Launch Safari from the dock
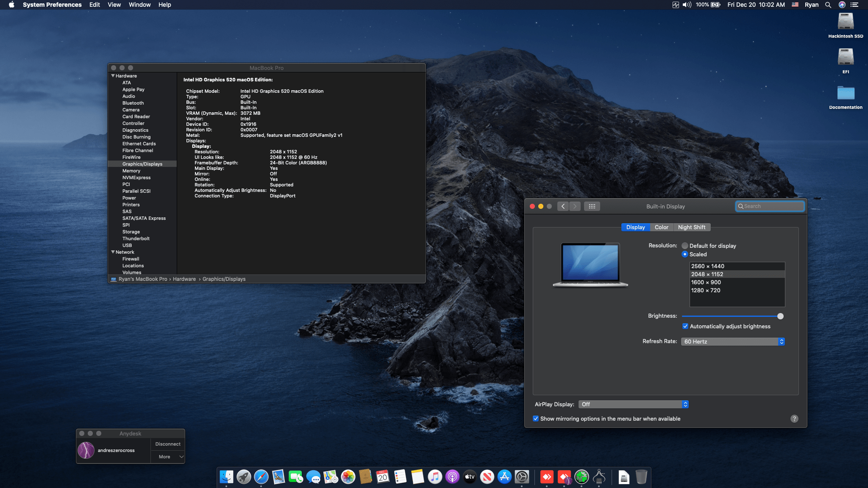868x488 pixels. 261,477
